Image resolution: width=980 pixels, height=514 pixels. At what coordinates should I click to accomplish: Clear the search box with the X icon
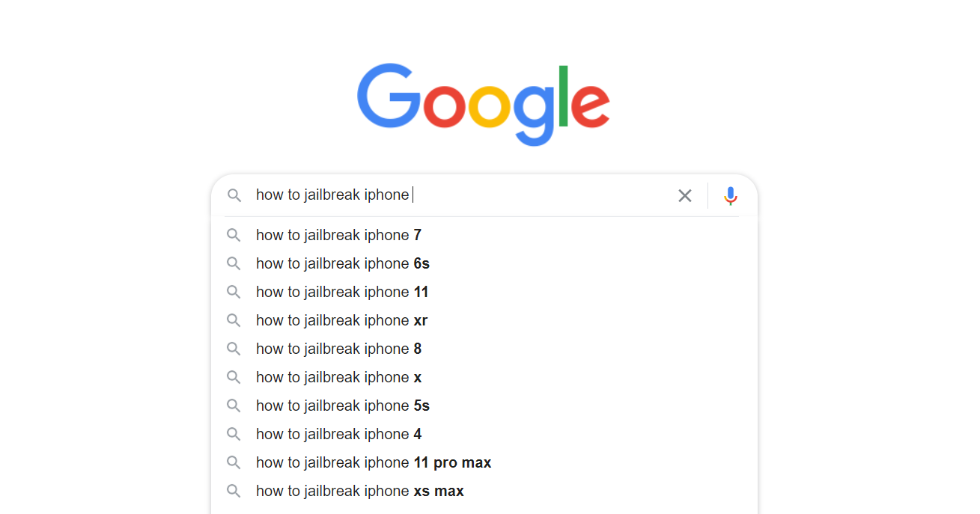pos(684,196)
